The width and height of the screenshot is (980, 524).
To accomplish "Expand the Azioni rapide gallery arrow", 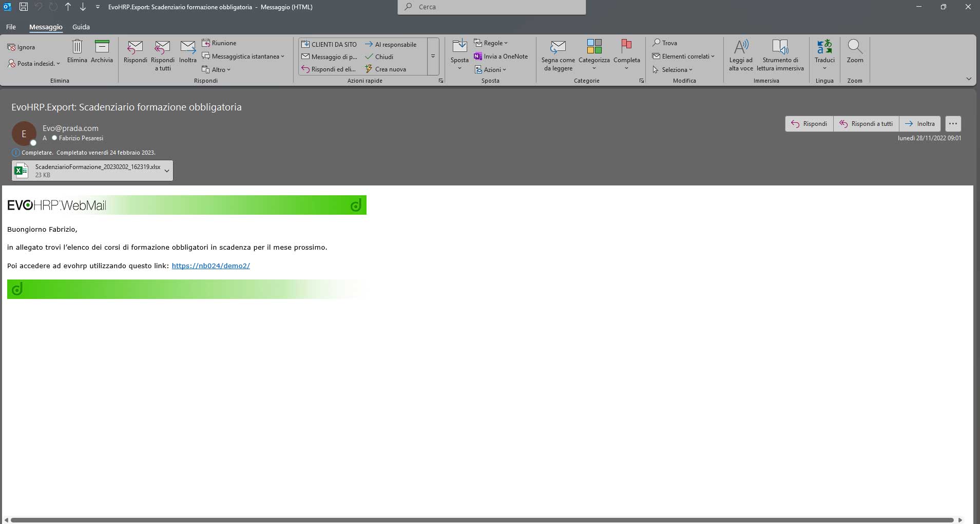I will coord(433,57).
